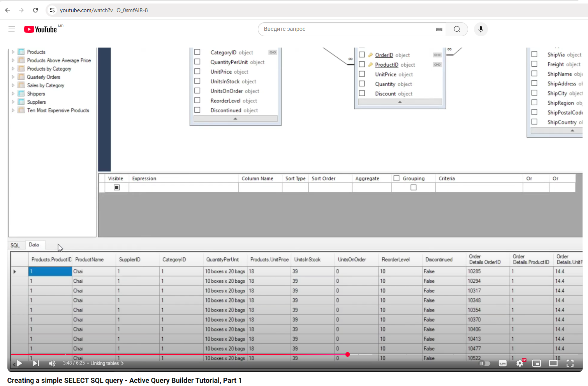Open site information icon in address bar

coord(52,10)
